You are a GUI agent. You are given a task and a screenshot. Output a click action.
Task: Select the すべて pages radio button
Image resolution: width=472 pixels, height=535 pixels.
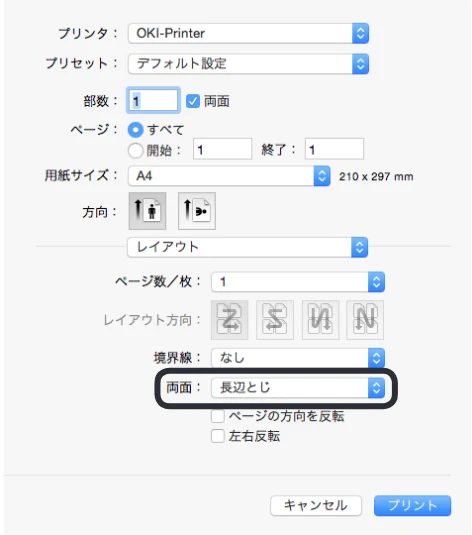coord(135,130)
